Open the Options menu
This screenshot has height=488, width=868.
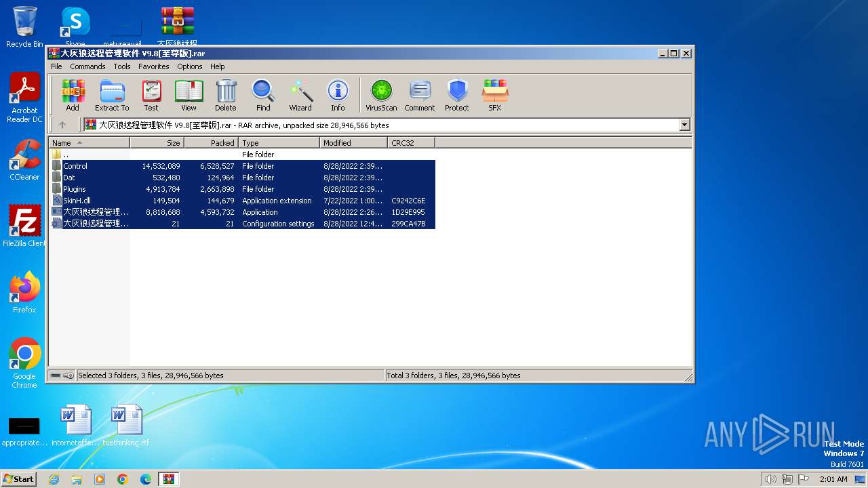click(190, 66)
